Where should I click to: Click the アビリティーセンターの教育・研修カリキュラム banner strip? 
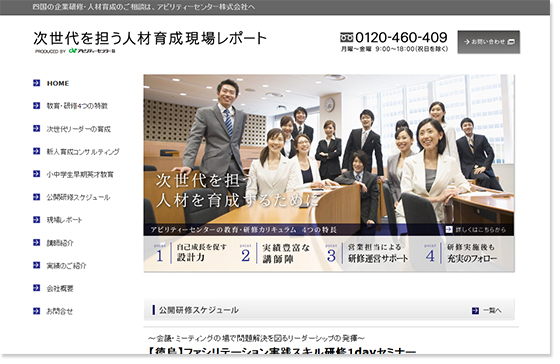pyautogui.click(x=244, y=230)
